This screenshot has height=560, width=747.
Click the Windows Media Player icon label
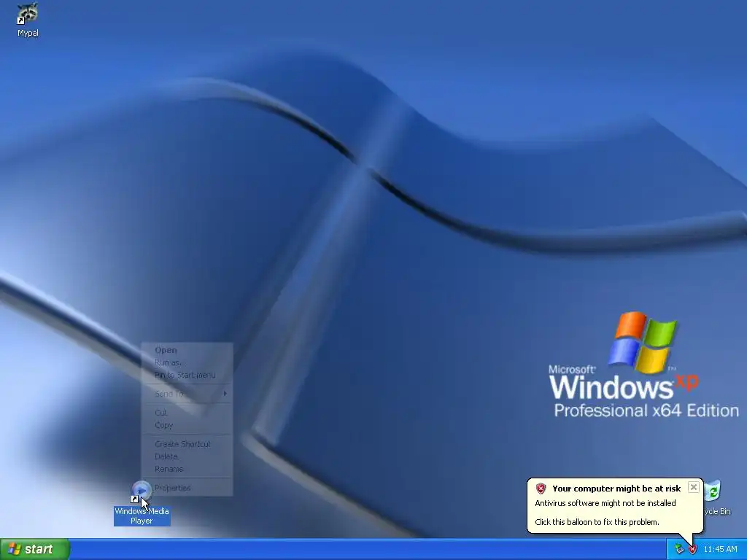click(x=142, y=516)
